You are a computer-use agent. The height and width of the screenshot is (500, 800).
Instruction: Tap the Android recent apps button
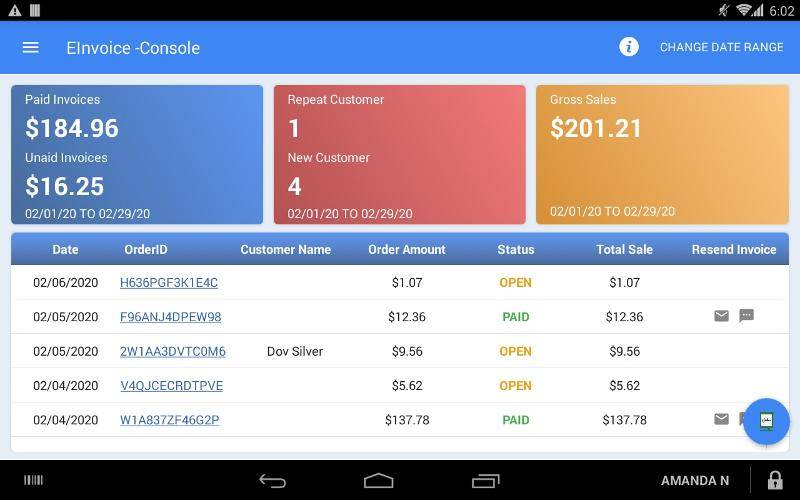[x=485, y=480]
